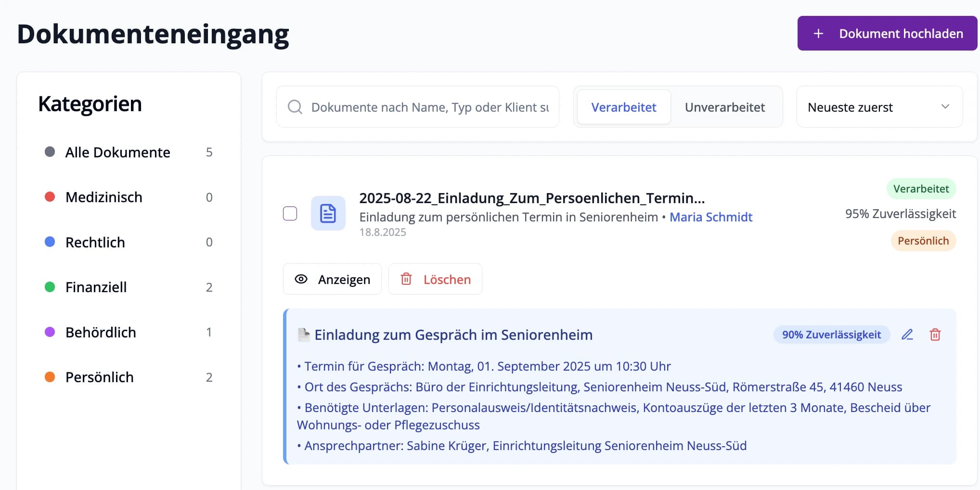Click the eye icon on Anzeigen
This screenshot has height=490, width=980.
tap(301, 279)
